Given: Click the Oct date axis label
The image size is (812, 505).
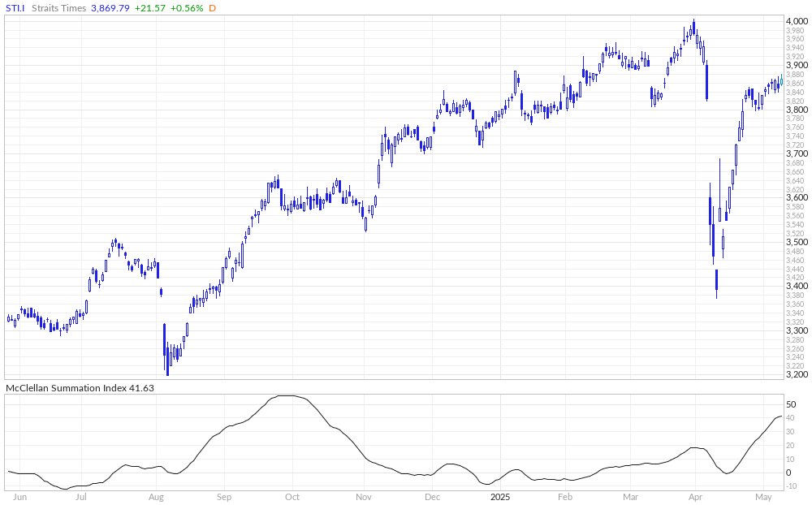Looking at the screenshot, I should [292, 497].
